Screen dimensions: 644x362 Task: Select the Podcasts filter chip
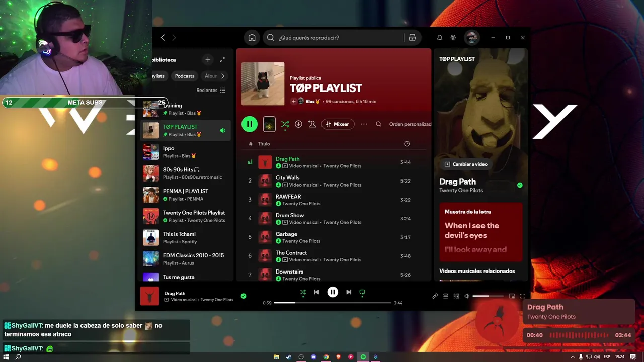185,76
